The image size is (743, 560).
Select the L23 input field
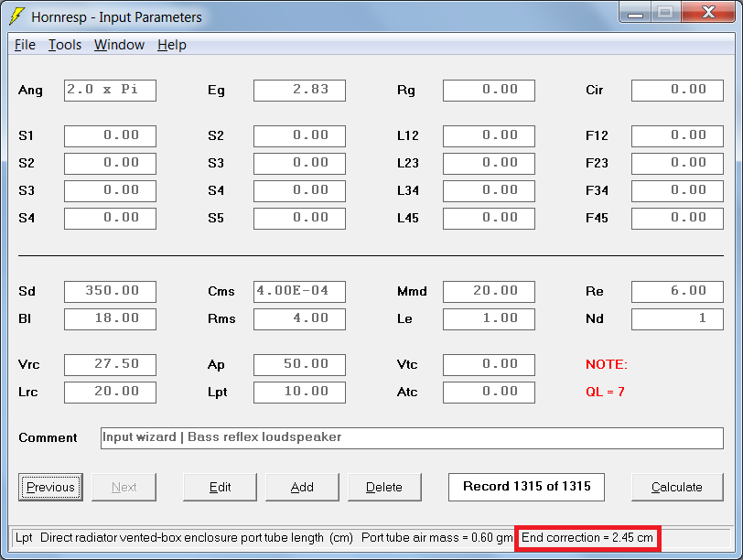point(489,164)
